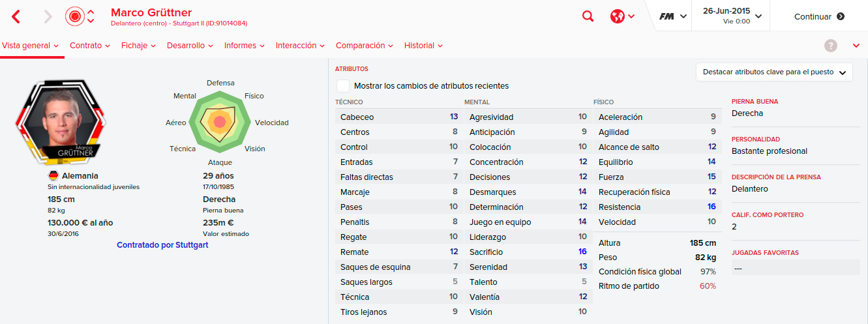Expand the red chevron at far right of tabs
The height and width of the screenshot is (324, 868).
tap(856, 46)
